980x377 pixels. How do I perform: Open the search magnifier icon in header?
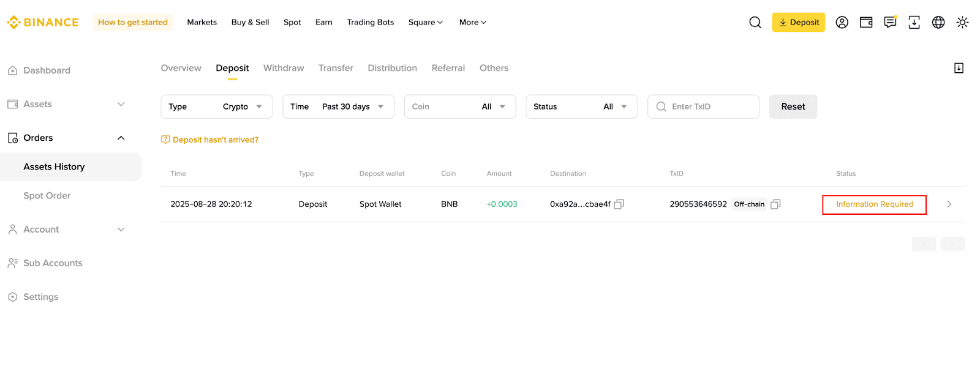755,23
